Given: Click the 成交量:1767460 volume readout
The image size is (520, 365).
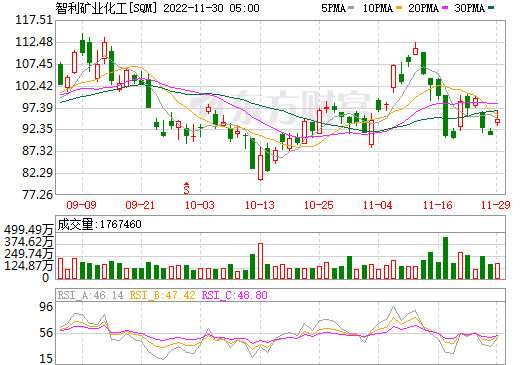Looking at the screenshot, I should point(99,224).
